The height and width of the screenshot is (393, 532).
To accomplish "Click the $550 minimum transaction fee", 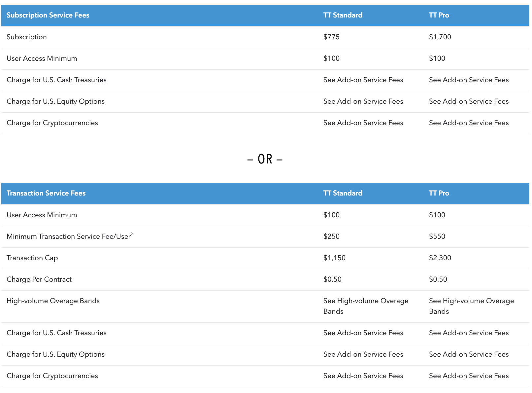I will click(437, 236).
